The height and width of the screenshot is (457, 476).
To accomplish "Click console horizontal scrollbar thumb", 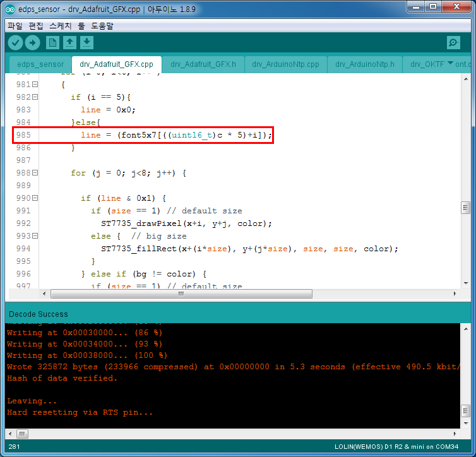I will point(22,434).
